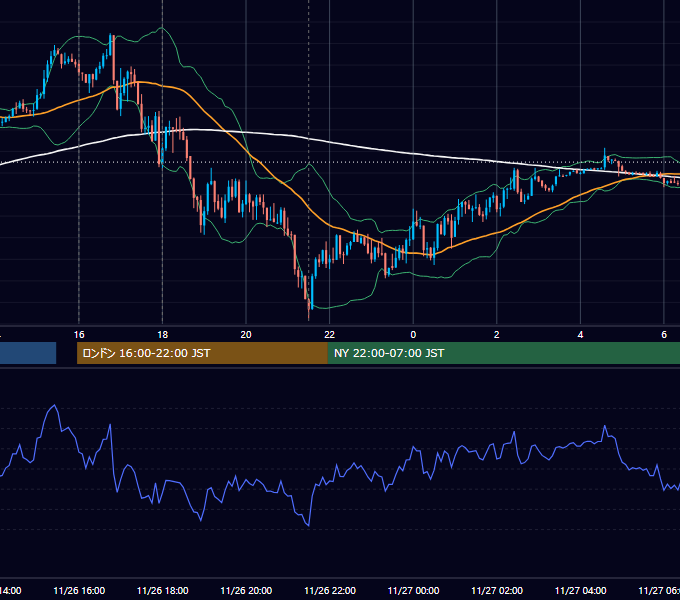The height and width of the screenshot is (600, 680).
Task: Click the hour label 22 on the time axis
Action: (x=330, y=334)
